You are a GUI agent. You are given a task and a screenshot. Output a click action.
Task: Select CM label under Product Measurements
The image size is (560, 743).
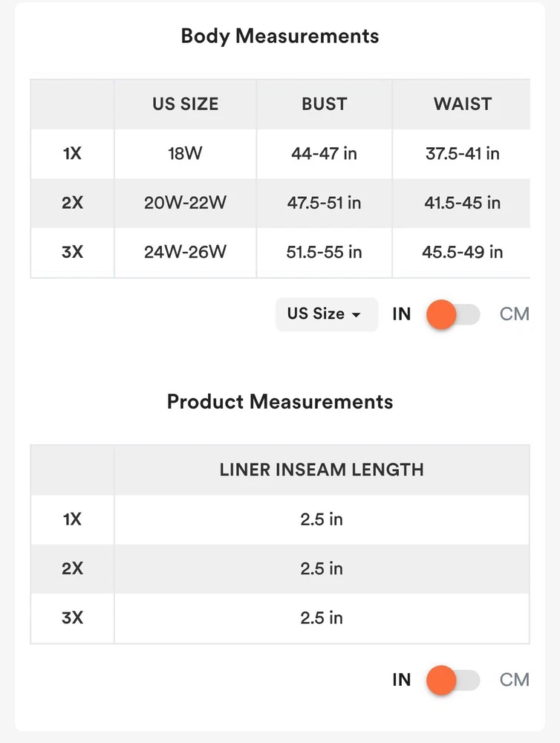point(514,680)
